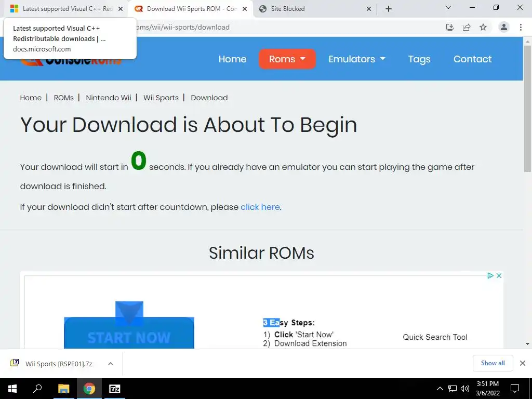Image resolution: width=532 pixels, height=399 pixels.
Task: Switch to the Site Blocked tab
Action: click(x=314, y=9)
